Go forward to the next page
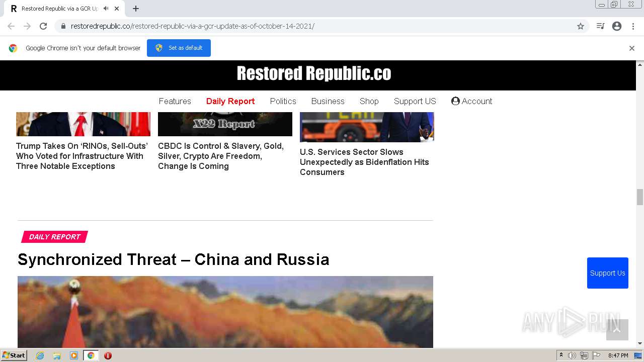Screen dimensions: 644x362 pos(27,26)
